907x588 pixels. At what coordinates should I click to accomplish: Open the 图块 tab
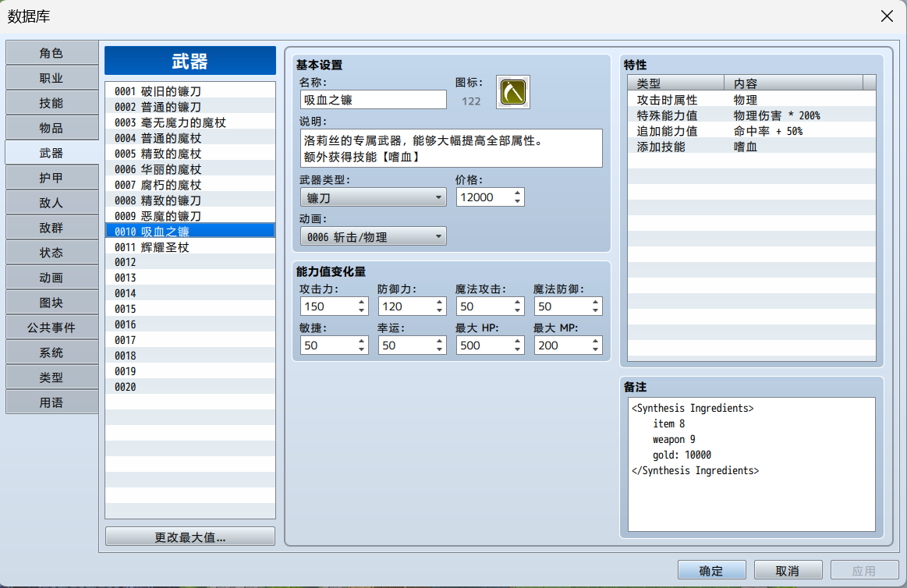[x=51, y=303]
